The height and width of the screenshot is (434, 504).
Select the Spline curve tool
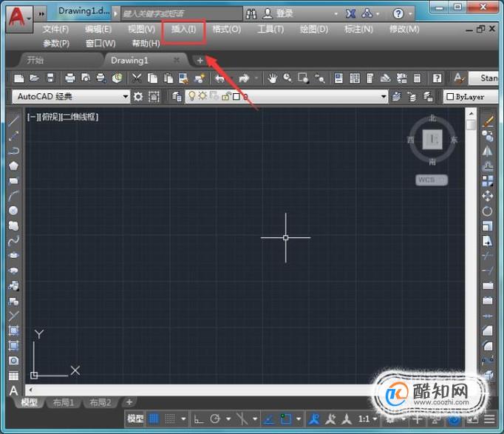(13, 240)
